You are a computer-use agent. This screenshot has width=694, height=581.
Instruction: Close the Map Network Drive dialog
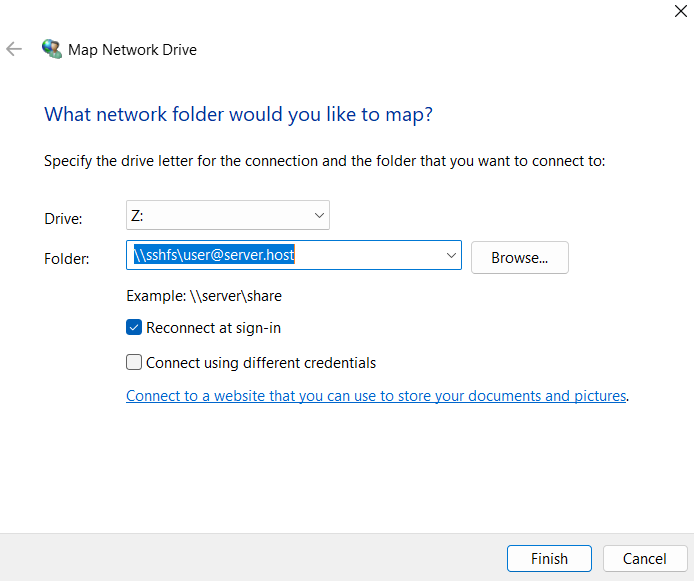pyautogui.click(x=680, y=11)
